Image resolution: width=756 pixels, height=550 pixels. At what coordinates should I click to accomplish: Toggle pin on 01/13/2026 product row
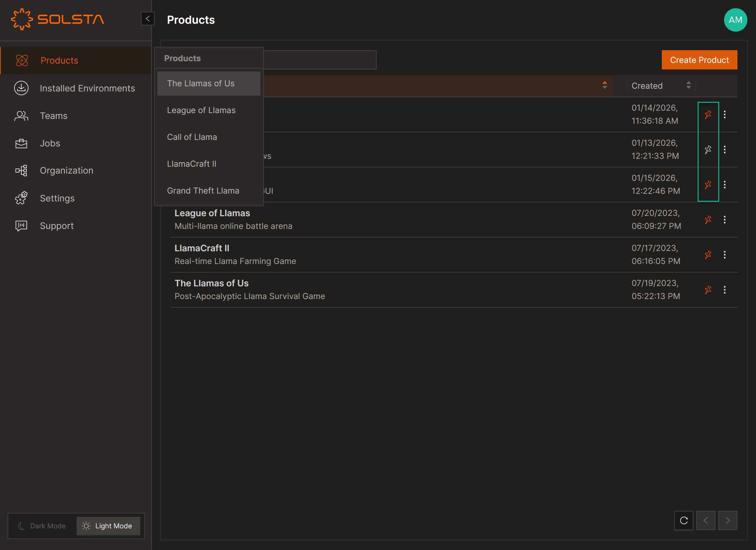pos(708,150)
